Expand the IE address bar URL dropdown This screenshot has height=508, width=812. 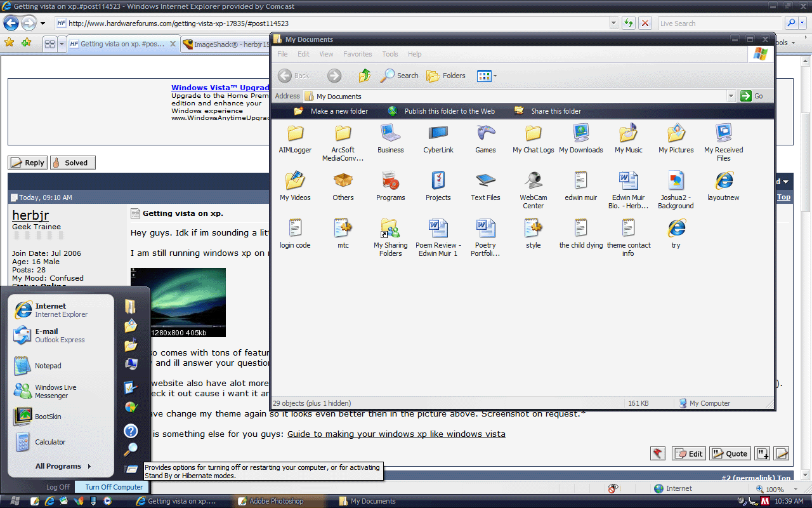point(613,23)
